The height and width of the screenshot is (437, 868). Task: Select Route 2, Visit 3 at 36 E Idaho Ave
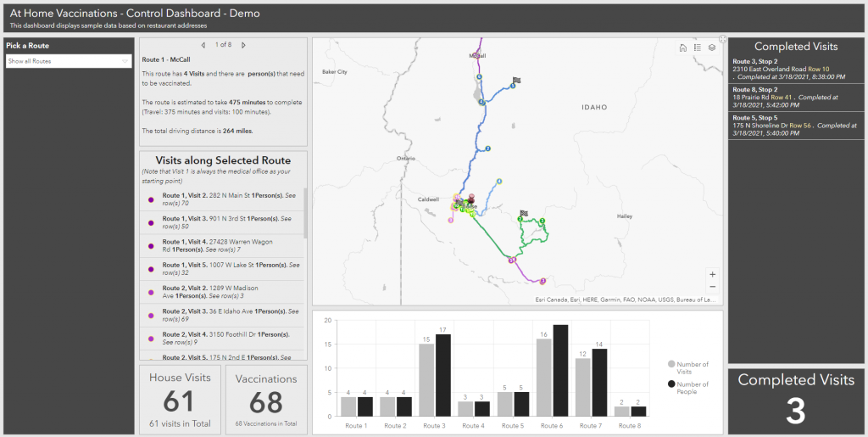click(x=225, y=315)
